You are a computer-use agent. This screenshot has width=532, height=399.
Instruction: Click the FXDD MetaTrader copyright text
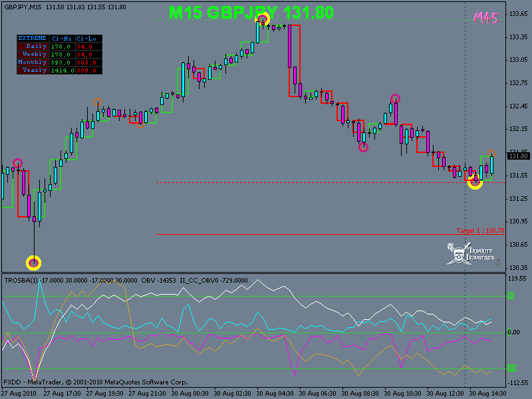click(96, 382)
